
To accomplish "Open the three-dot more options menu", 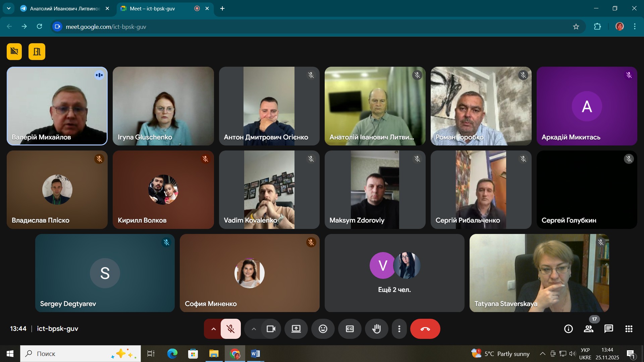I will click(x=399, y=329).
